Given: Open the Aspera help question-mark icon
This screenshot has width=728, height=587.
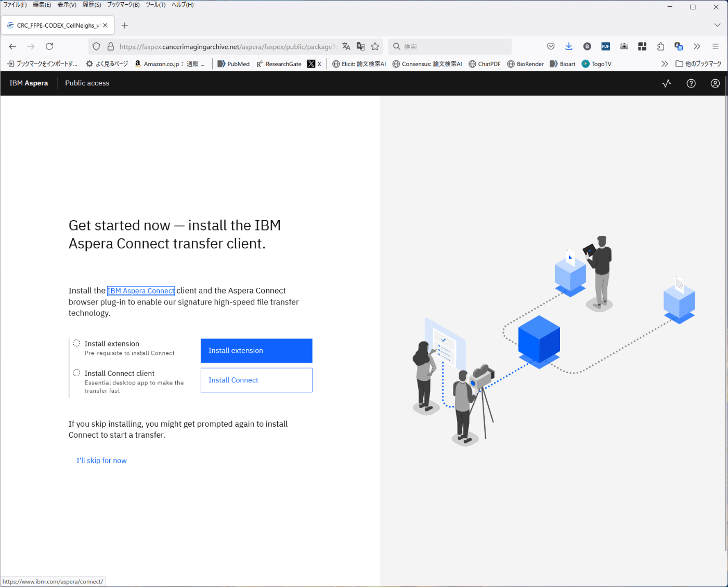Looking at the screenshot, I should 691,83.
